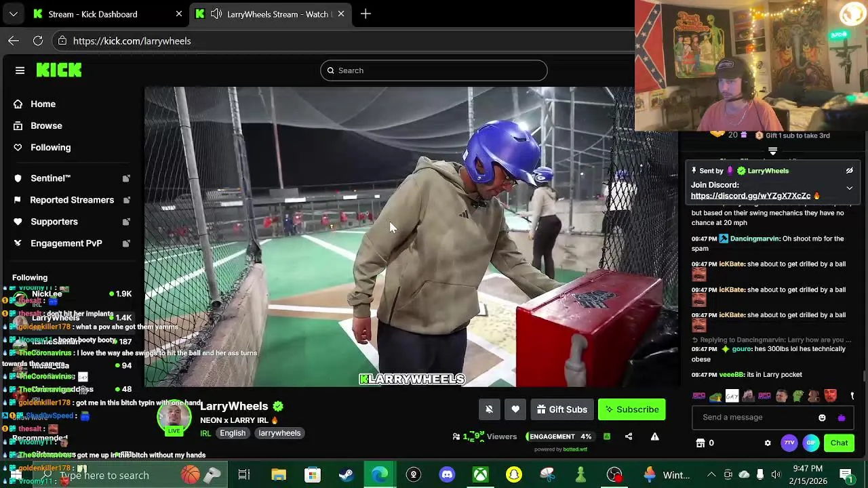Open the volume control in tray
The image size is (868, 488).
coord(776,475)
